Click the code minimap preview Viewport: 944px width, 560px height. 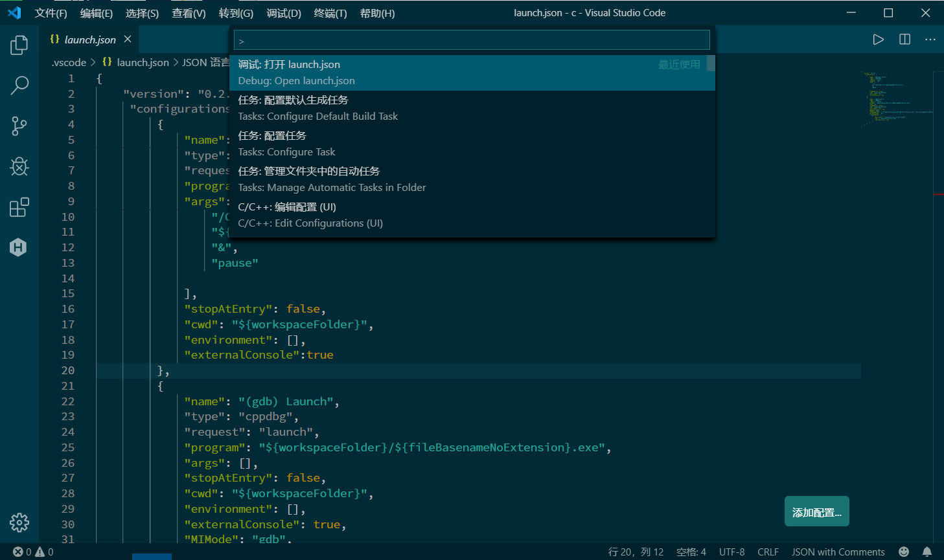pyautogui.click(x=897, y=98)
